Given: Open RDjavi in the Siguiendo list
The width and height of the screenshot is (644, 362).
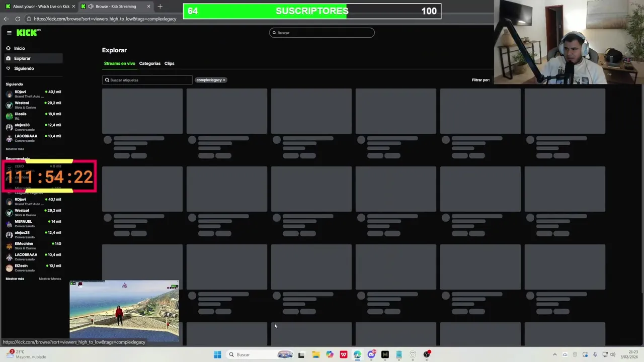Looking at the screenshot, I should tap(33, 94).
